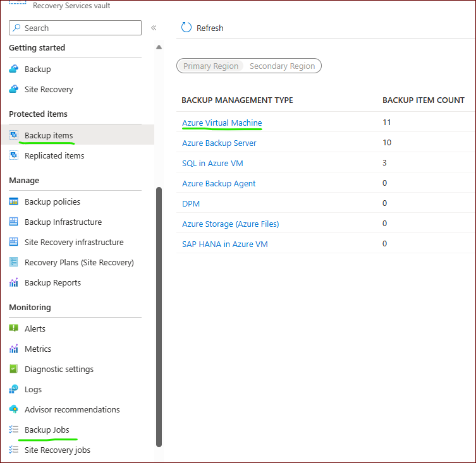Open Backup in Getting started

coord(38,69)
